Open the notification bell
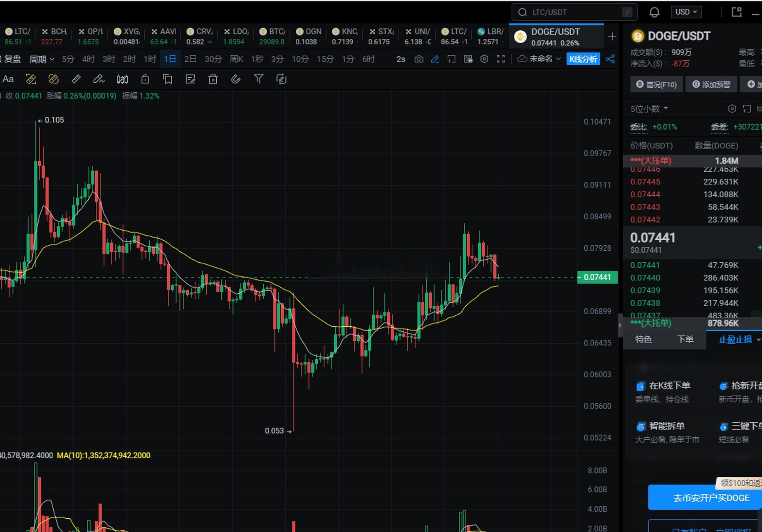Screen dimensions: 762x532 (654, 12)
